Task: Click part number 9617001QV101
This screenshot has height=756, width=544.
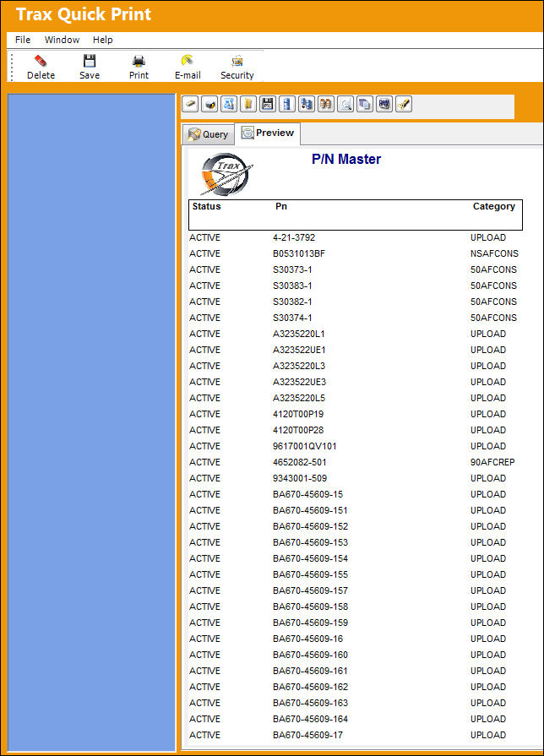Action: pos(305,446)
